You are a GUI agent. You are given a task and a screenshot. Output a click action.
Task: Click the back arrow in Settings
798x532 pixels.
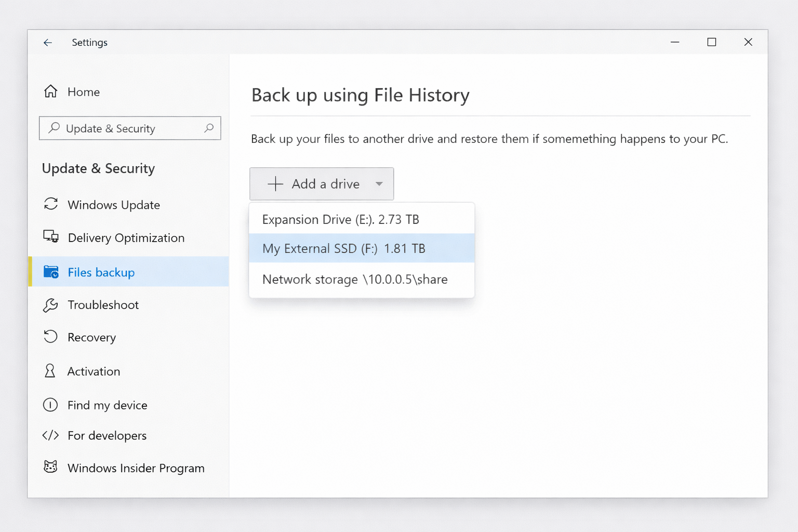coord(48,43)
